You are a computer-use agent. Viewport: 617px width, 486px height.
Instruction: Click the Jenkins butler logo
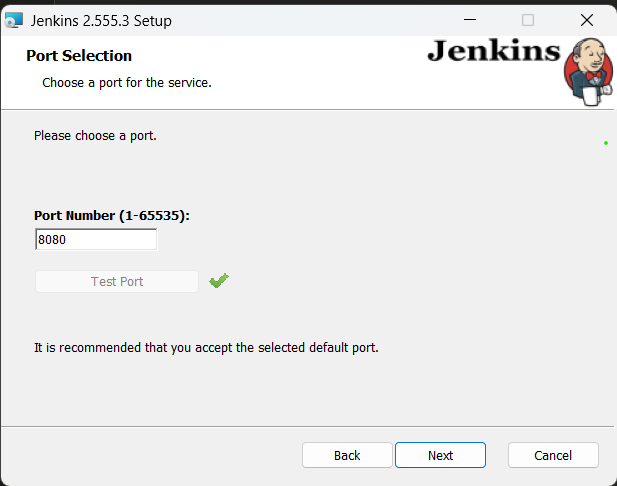[588, 72]
